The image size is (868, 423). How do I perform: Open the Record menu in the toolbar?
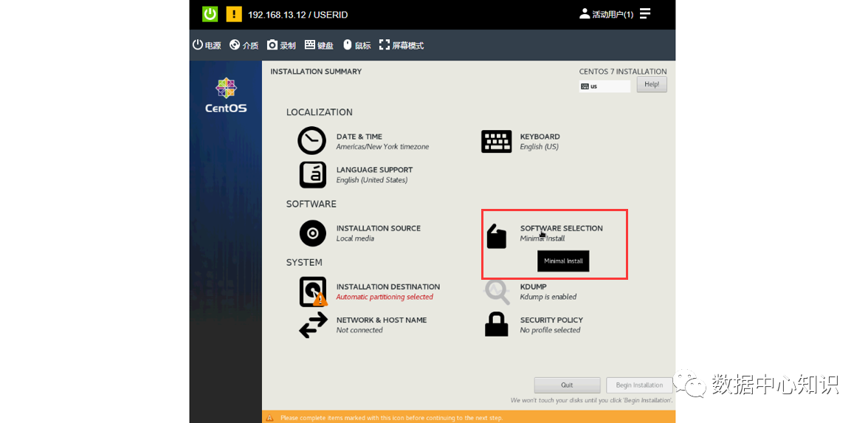[281, 46]
